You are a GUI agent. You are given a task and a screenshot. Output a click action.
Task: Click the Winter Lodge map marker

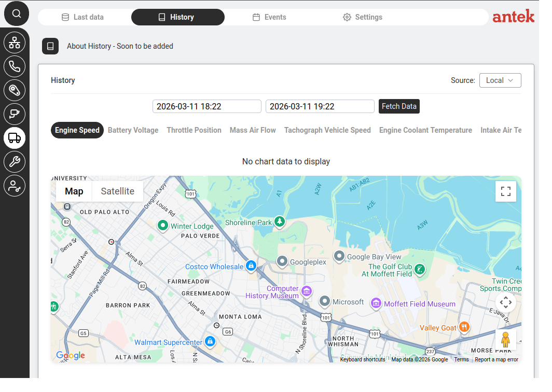pyautogui.click(x=163, y=225)
